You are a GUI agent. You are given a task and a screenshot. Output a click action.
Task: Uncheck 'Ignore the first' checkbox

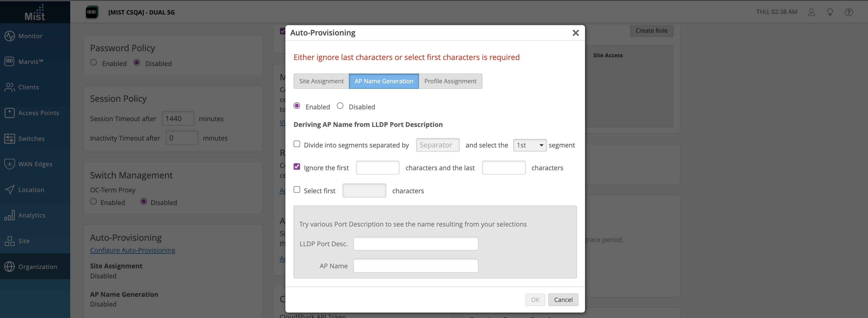click(297, 167)
